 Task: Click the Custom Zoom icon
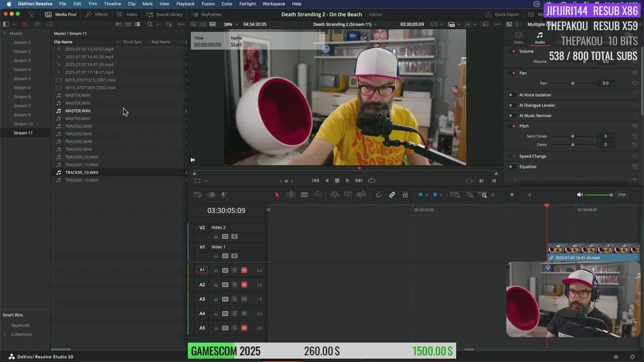(x=481, y=195)
